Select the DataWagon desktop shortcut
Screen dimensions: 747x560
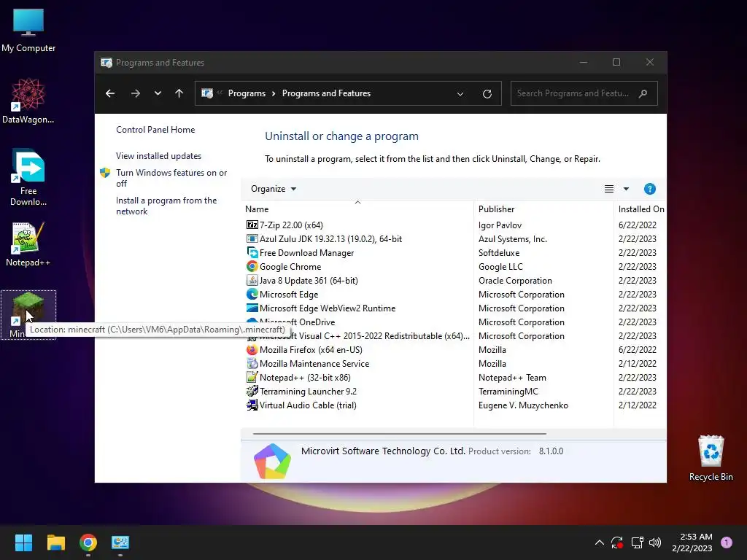[28, 101]
